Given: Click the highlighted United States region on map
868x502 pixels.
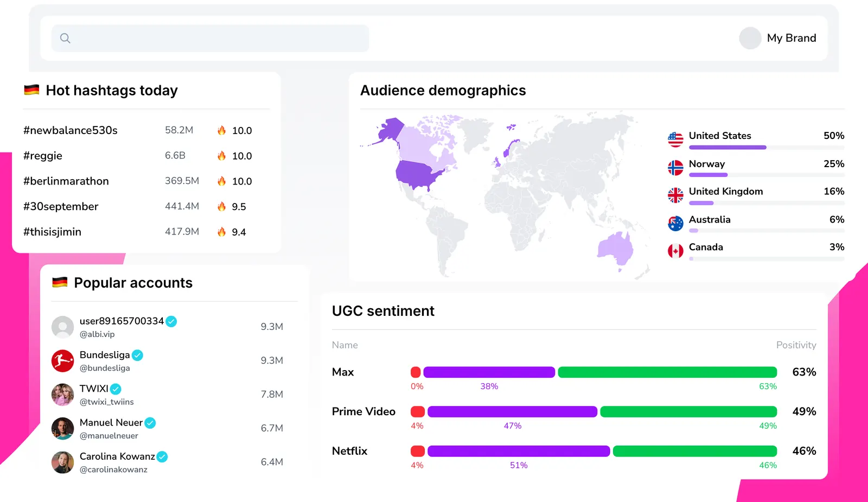Looking at the screenshot, I should coord(419,175).
